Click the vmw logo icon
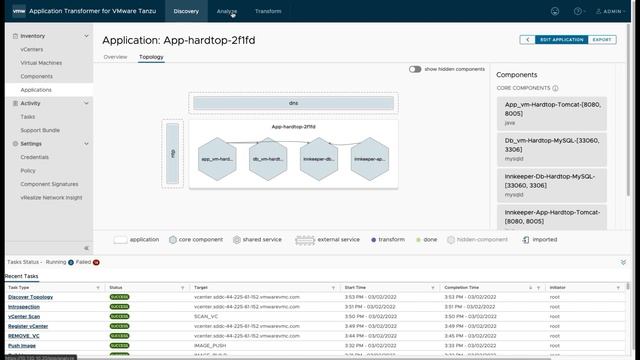This screenshot has width=640, height=360. pos(19,11)
